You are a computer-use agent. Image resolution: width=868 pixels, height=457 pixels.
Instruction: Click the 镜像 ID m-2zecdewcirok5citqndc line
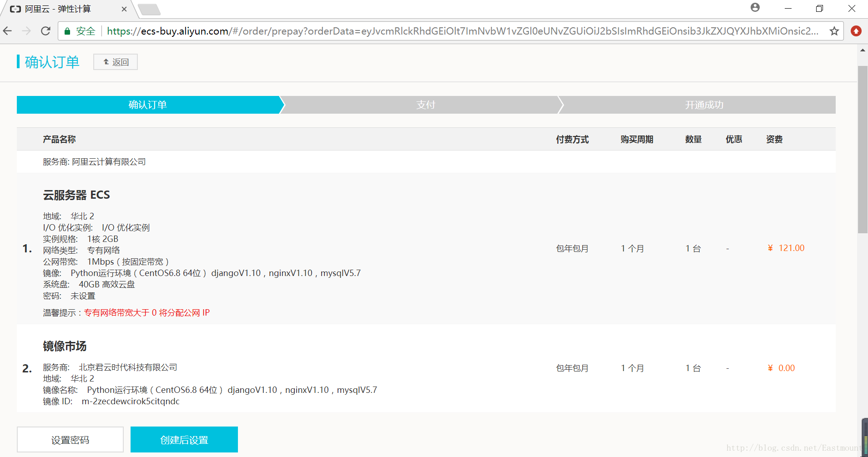coord(111,401)
